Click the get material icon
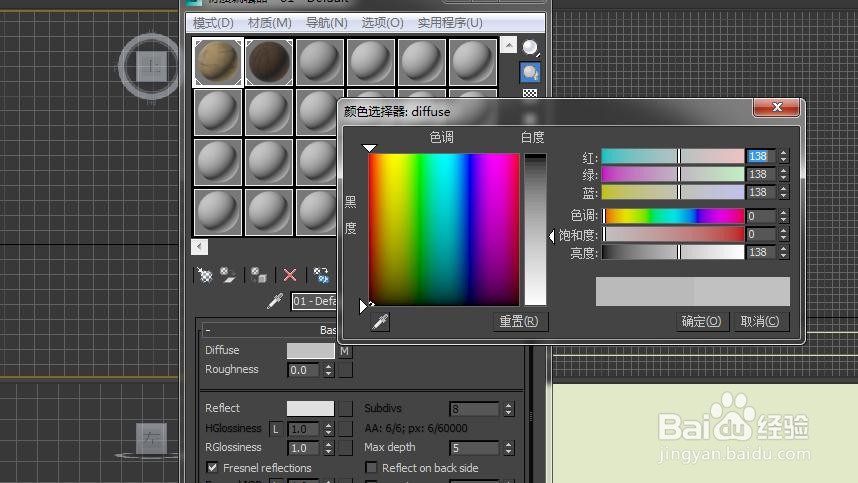Viewport: 858px width, 483px height. pos(205,275)
